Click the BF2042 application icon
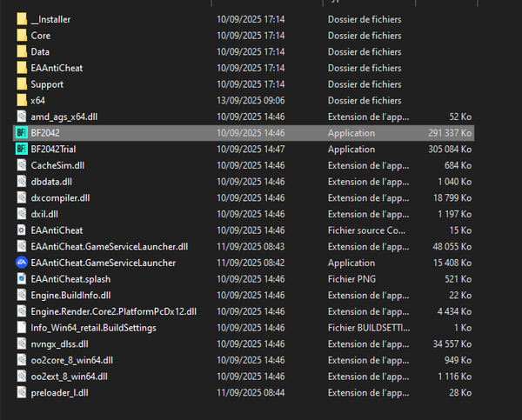The height and width of the screenshot is (420, 522). click(x=22, y=133)
